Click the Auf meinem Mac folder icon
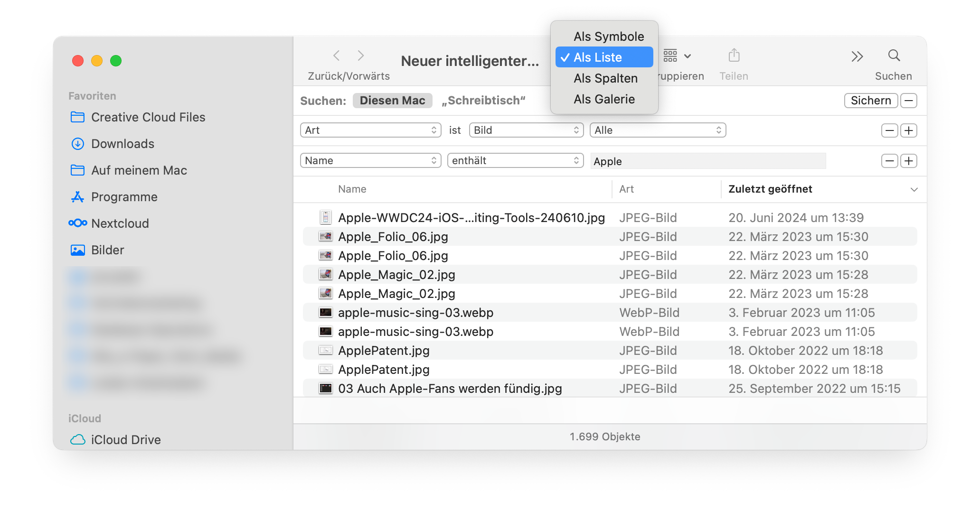Viewport: 980px width, 520px height. tap(77, 170)
